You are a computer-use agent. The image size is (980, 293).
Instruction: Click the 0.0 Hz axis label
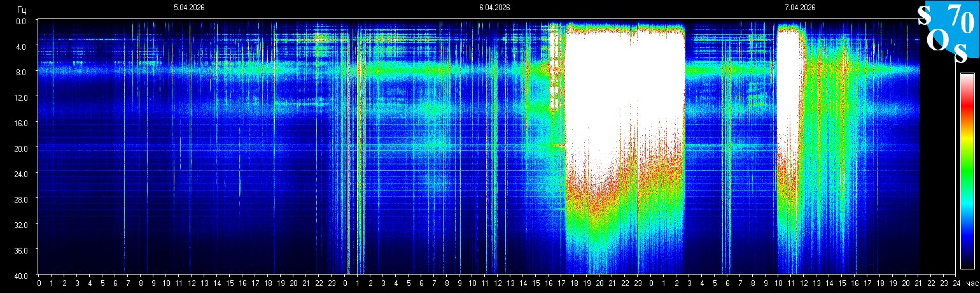tap(22, 21)
